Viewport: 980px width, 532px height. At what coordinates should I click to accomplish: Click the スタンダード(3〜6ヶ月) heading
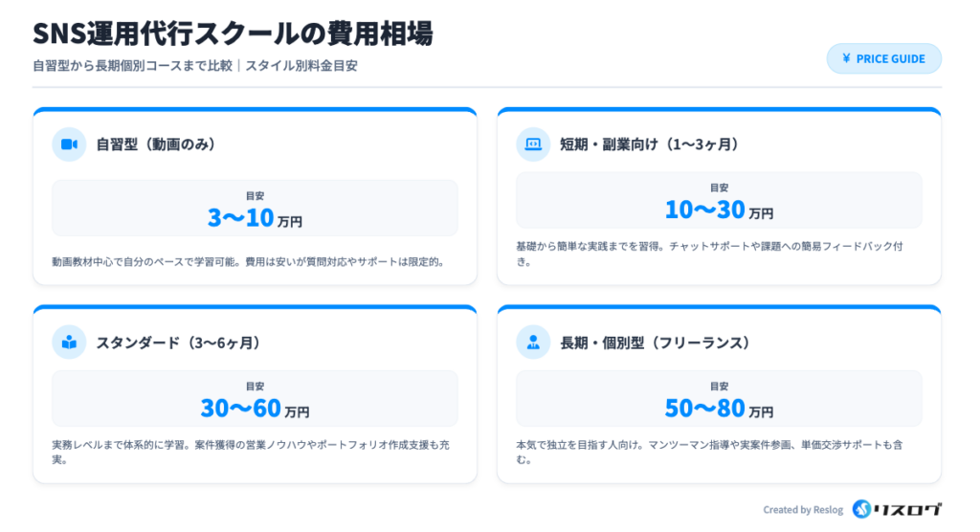(x=178, y=342)
